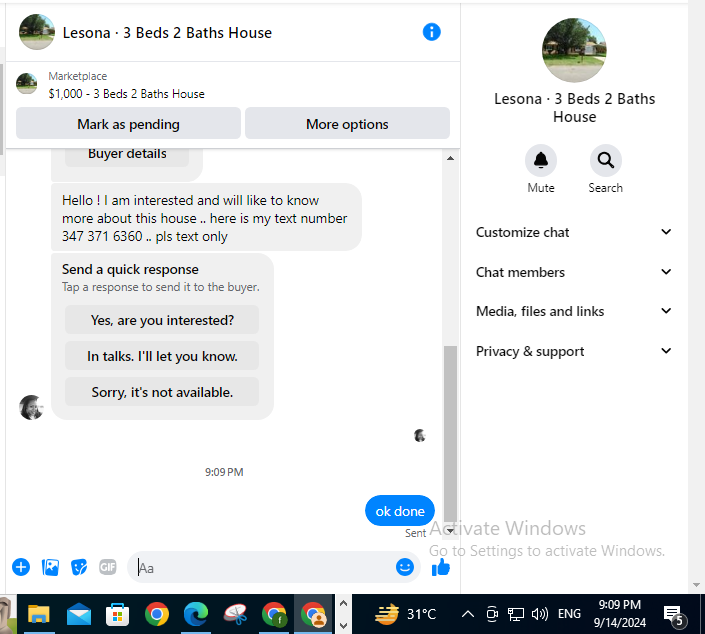Click the Mark as pending button

(128, 124)
